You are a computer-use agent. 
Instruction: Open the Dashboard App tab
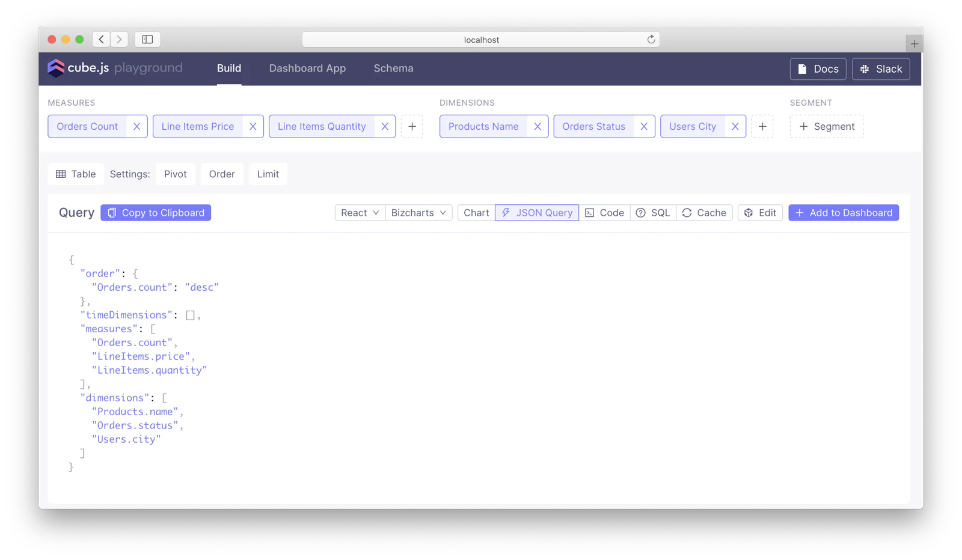(307, 68)
